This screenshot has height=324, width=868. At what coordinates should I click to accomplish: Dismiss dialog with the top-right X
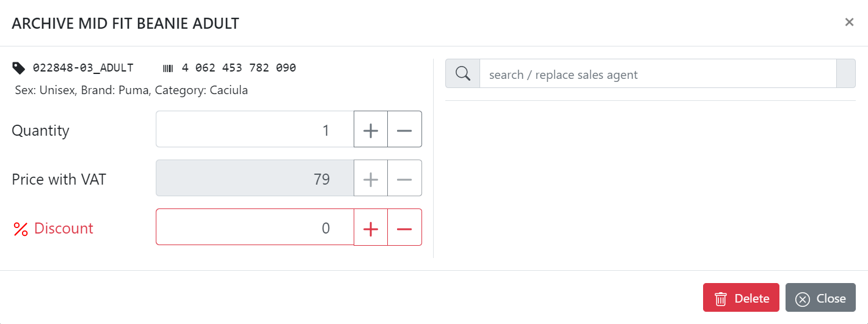pos(849,23)
